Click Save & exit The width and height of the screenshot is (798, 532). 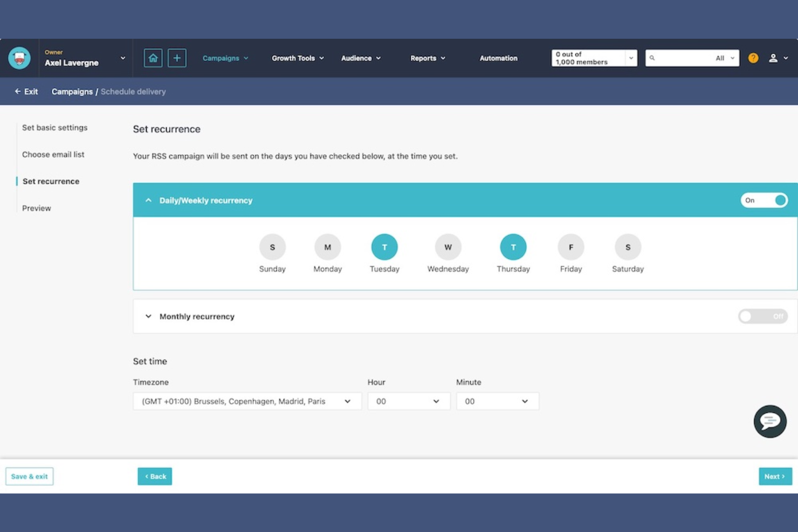click(x=29, y=476)
